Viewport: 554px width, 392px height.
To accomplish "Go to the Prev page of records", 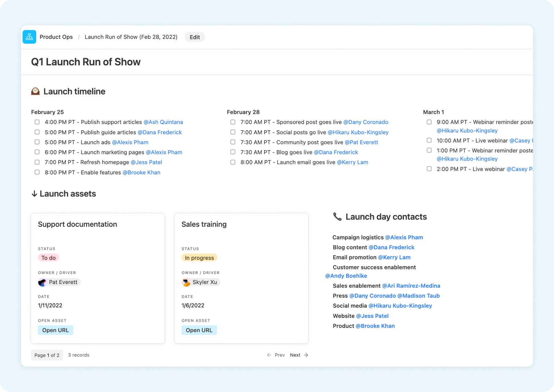I will coord(276,355).
